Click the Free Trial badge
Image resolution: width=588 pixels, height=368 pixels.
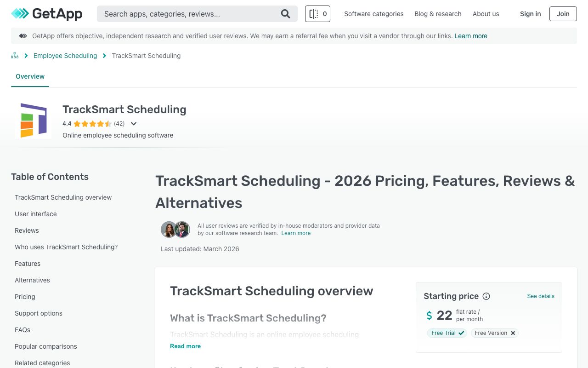tap(447, 333)
